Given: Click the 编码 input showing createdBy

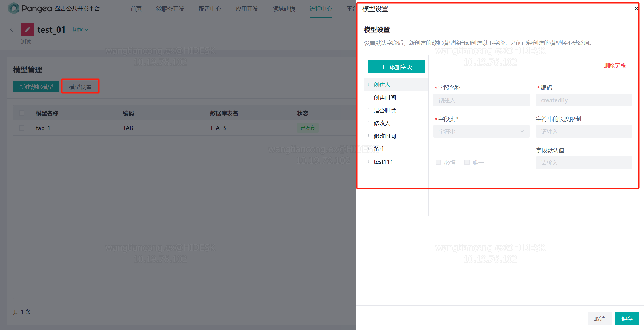Looking at the screenshot, I should [584, 100].
